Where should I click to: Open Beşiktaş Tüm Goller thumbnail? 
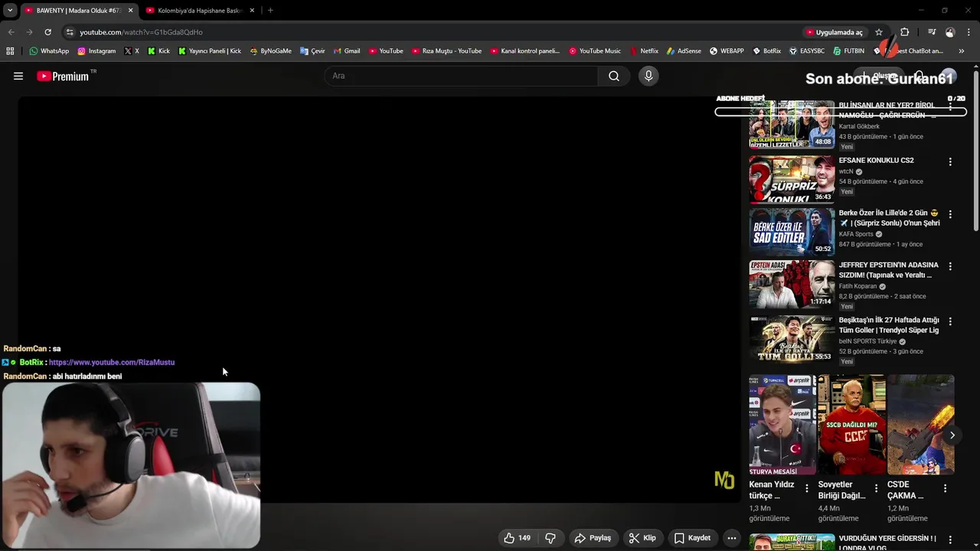(792, 338)
